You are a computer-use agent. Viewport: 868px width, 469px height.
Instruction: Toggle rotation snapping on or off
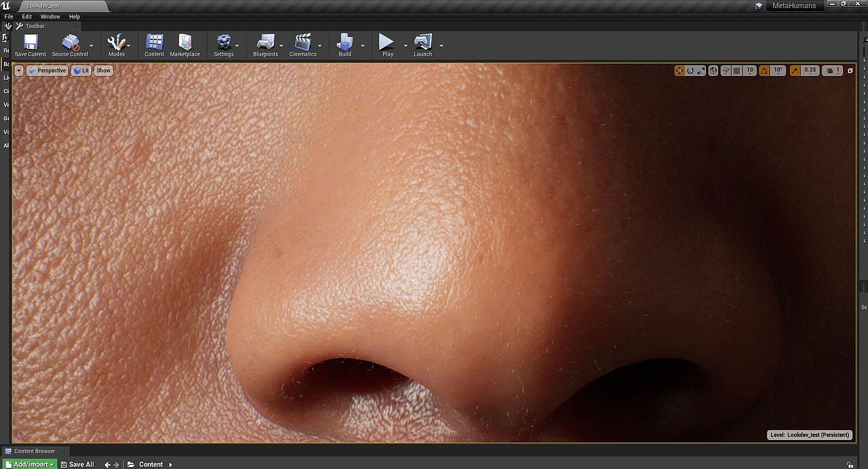tap(764, 71)
